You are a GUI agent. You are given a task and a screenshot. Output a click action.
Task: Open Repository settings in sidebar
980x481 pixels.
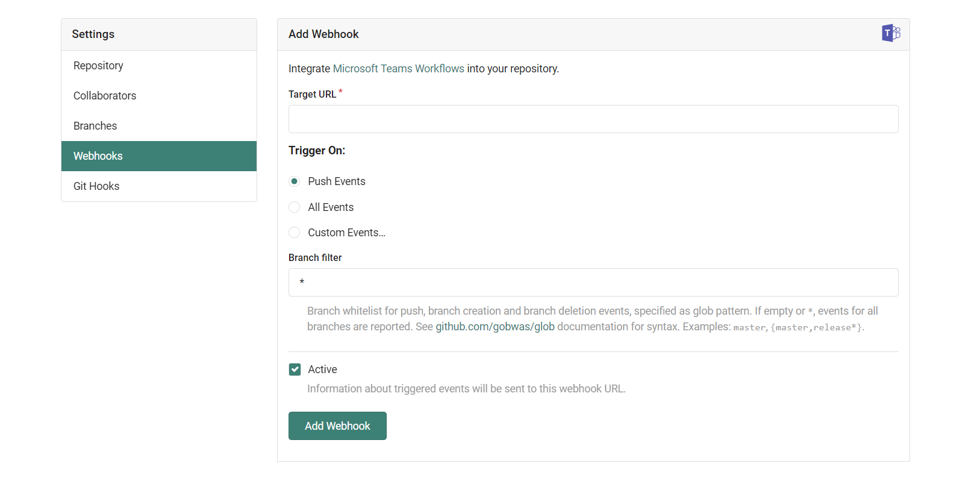click(x=98, y=66)
